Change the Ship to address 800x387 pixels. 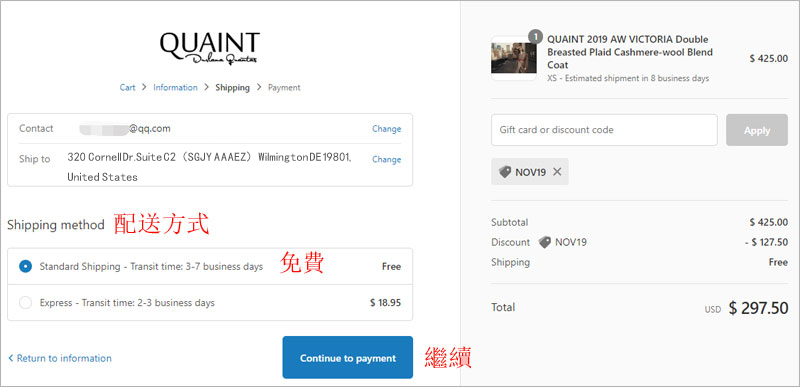point(387,159)
